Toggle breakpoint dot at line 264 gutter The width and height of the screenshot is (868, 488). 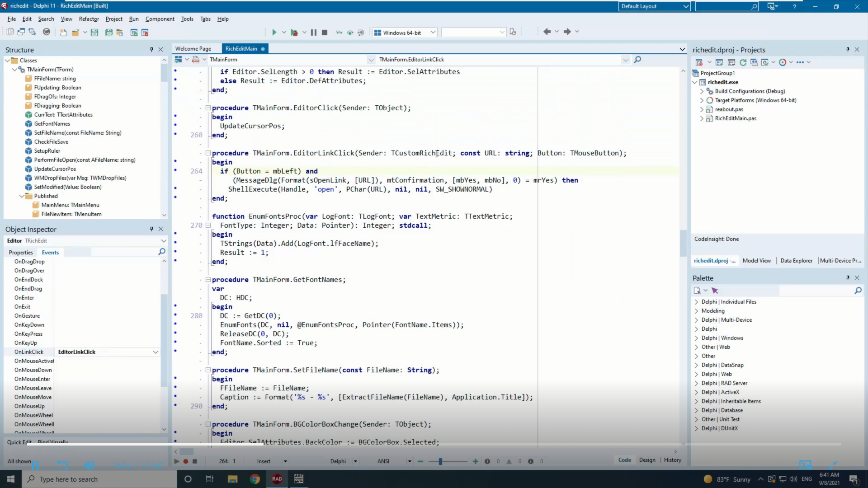(175, 170)
